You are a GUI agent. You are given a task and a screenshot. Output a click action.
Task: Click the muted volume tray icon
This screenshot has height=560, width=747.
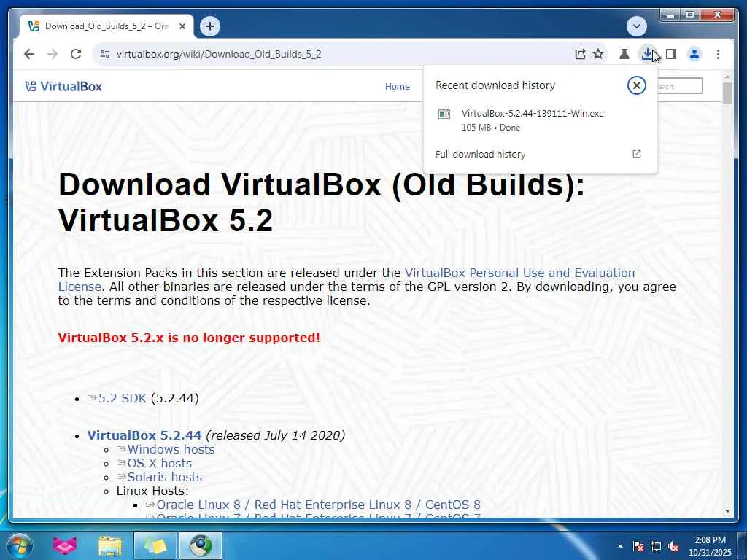pos(673,546)
